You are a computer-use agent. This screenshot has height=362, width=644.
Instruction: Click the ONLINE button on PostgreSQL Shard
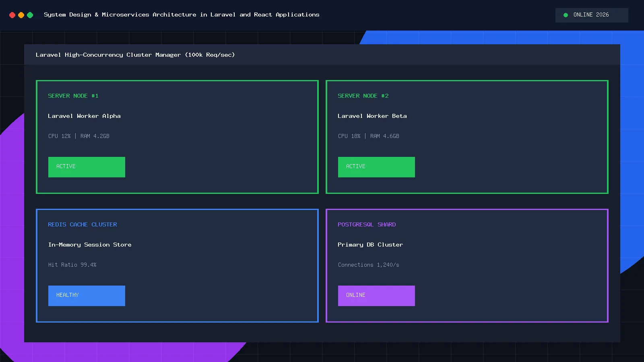(376, 296)
